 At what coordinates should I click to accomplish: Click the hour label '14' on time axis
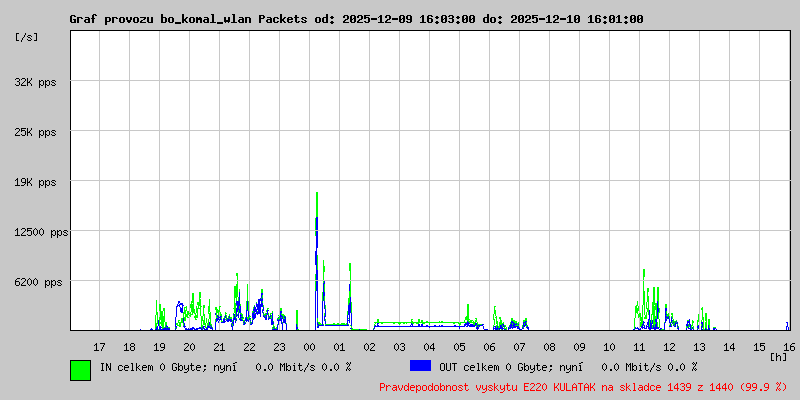pyautogui.click(x=730, y=347)
